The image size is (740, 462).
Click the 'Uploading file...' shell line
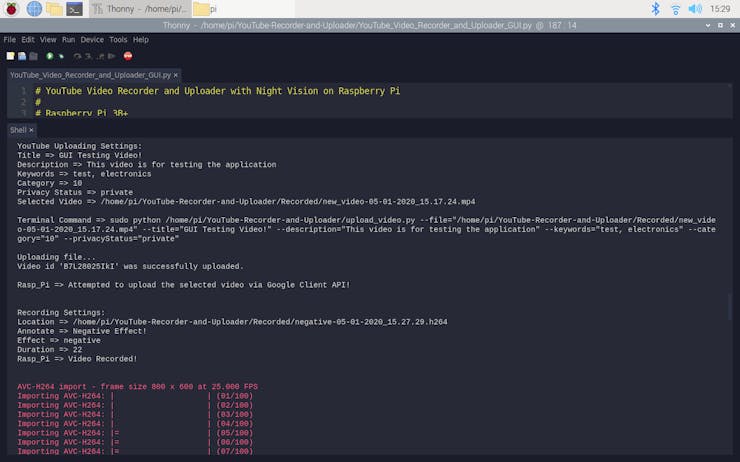56,257
